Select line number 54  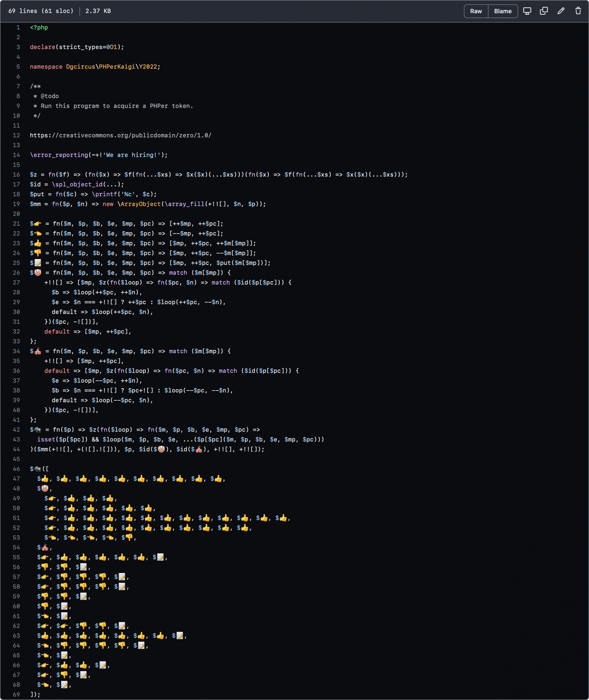16,547
